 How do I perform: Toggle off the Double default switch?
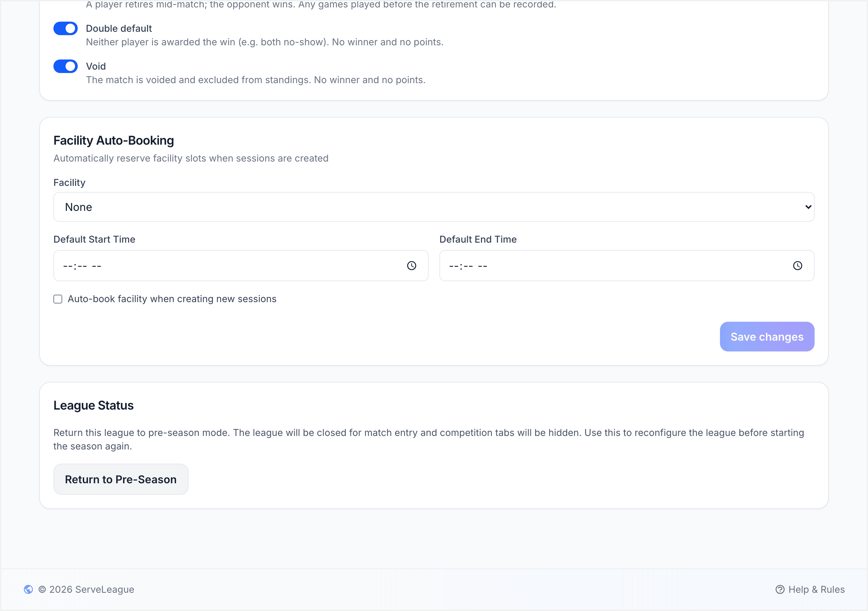tap(65, 28)
